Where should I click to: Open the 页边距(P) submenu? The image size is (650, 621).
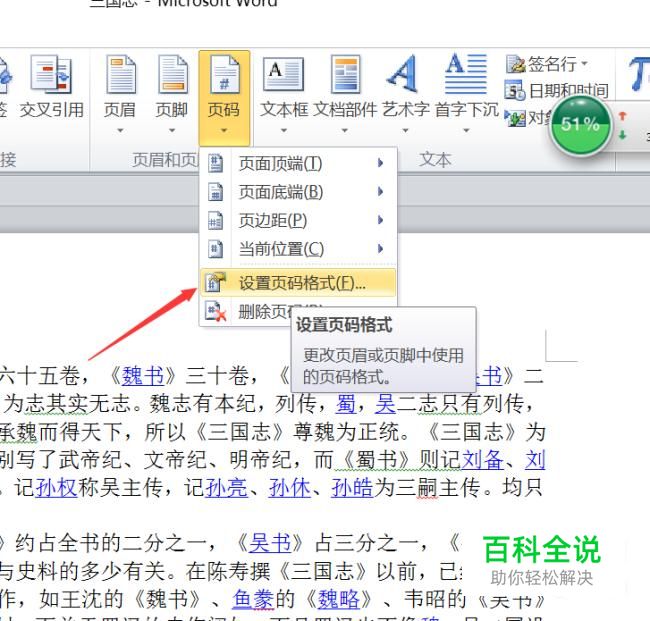tap(298, 220)
